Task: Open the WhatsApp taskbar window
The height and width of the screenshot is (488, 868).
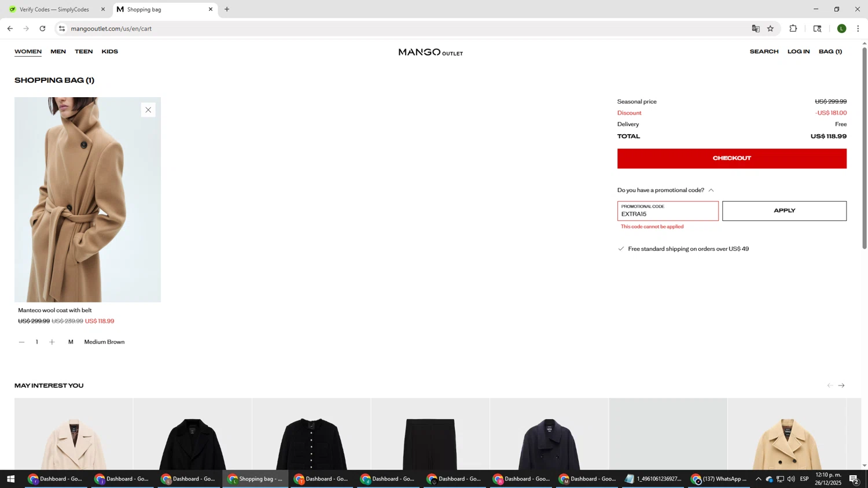Action: coord(719,479)
